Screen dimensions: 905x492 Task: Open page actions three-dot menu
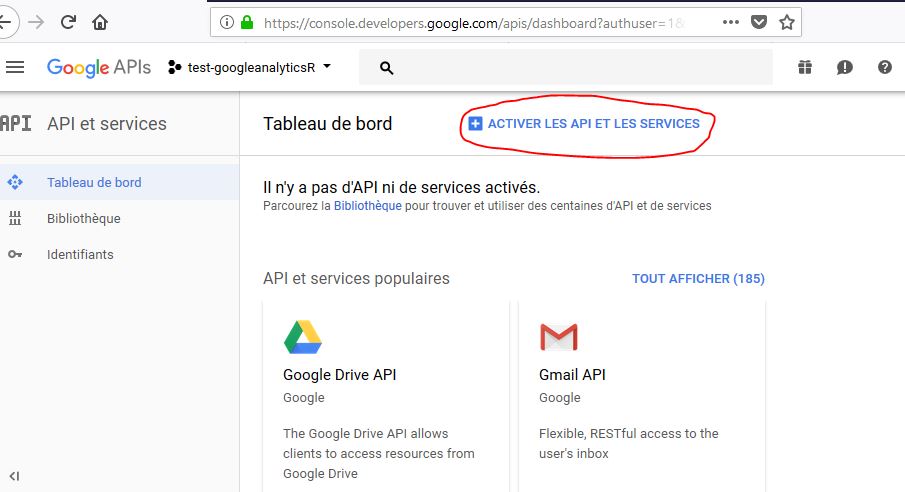click(x=731, y=23)
